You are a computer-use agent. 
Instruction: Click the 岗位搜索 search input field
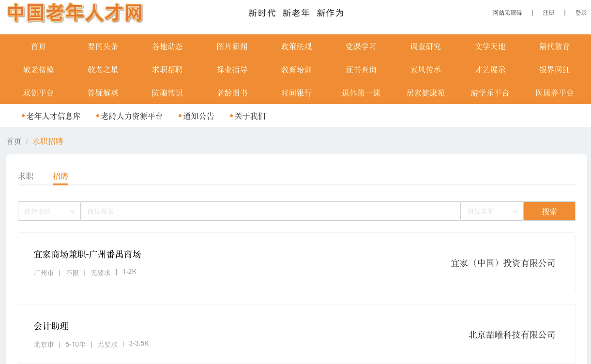[270, 211]
